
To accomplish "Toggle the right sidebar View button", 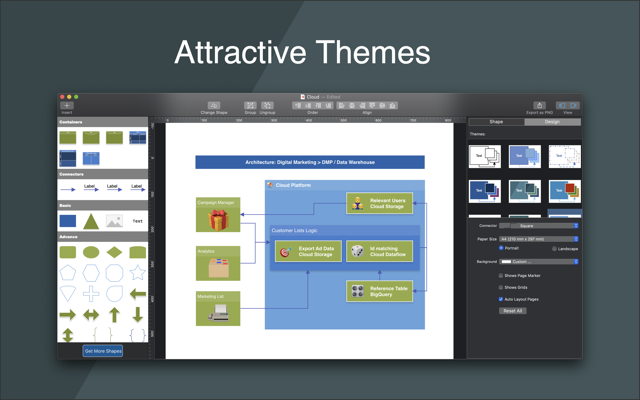I will tap(573, 106).
